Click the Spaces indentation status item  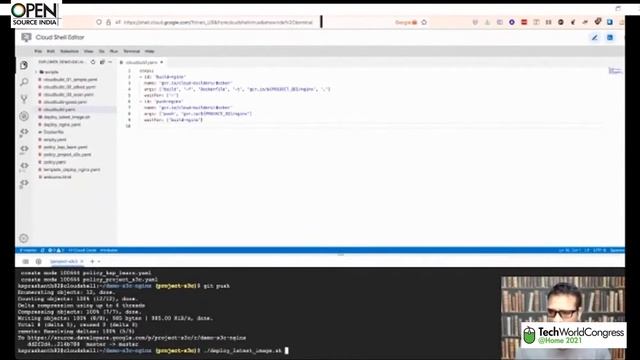point(617,250)
